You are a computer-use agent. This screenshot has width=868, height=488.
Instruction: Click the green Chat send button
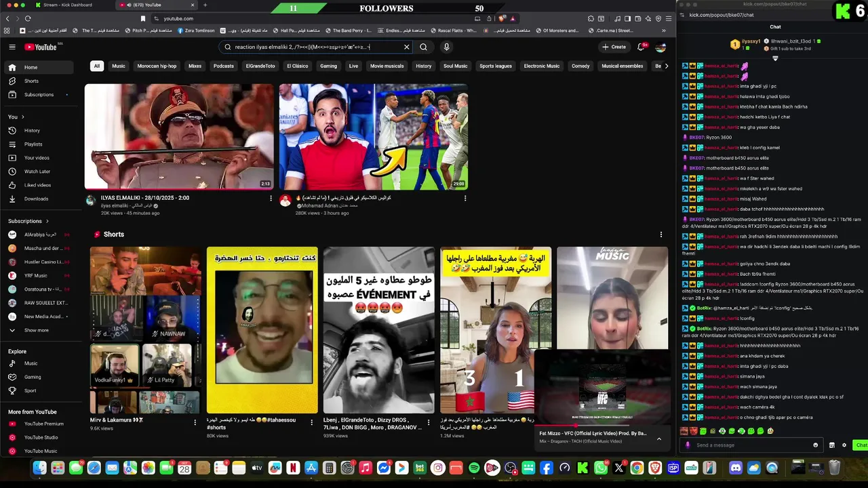click(861, 445)
